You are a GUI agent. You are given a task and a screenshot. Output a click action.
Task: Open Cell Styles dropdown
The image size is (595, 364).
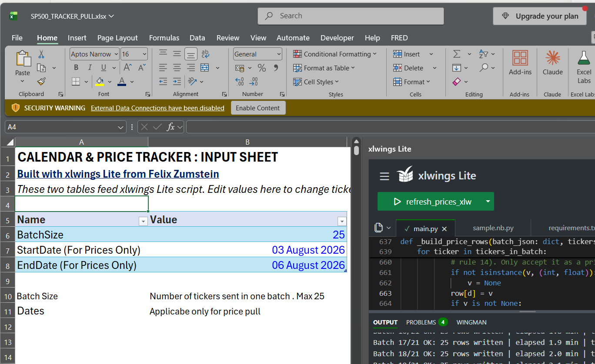316,82
